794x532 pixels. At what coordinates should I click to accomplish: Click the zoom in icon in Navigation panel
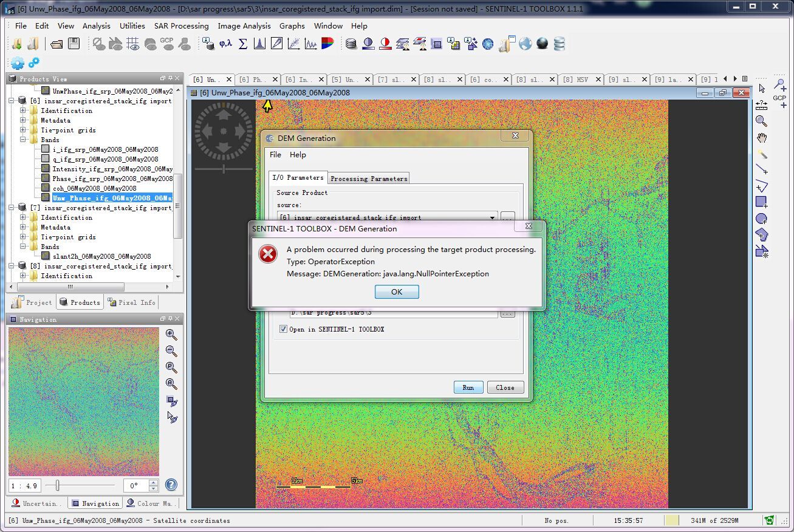point(172,335)
